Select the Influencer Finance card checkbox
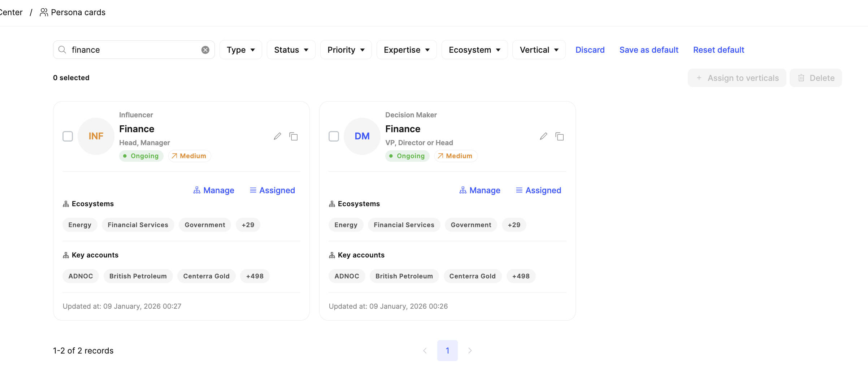 click(x=68, y=136)
